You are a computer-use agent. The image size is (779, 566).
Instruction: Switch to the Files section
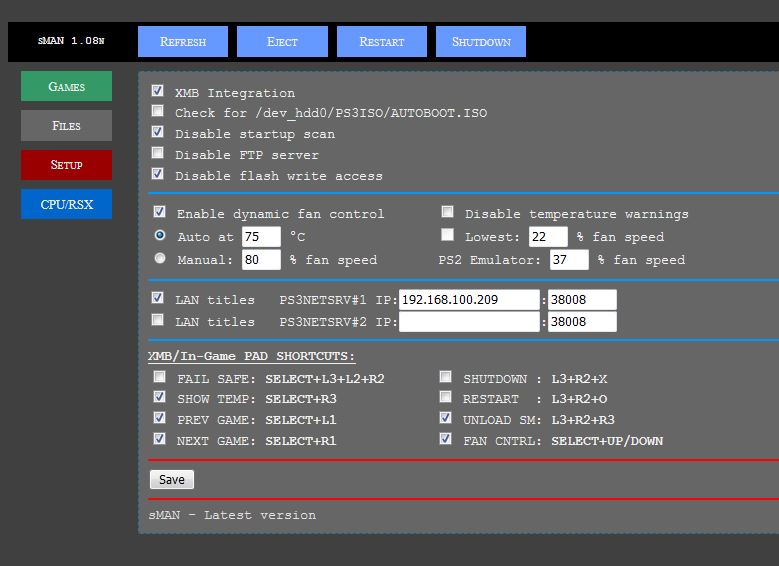pos(66,126)
